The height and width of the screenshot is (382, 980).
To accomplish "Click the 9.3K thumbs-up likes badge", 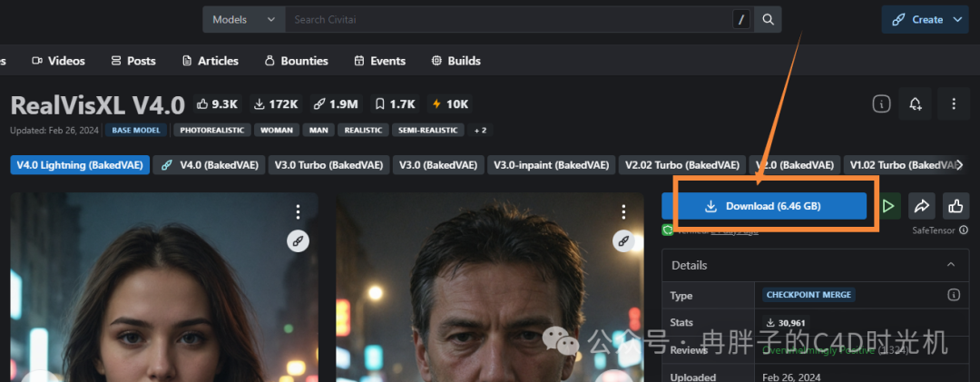I will 218,103.
